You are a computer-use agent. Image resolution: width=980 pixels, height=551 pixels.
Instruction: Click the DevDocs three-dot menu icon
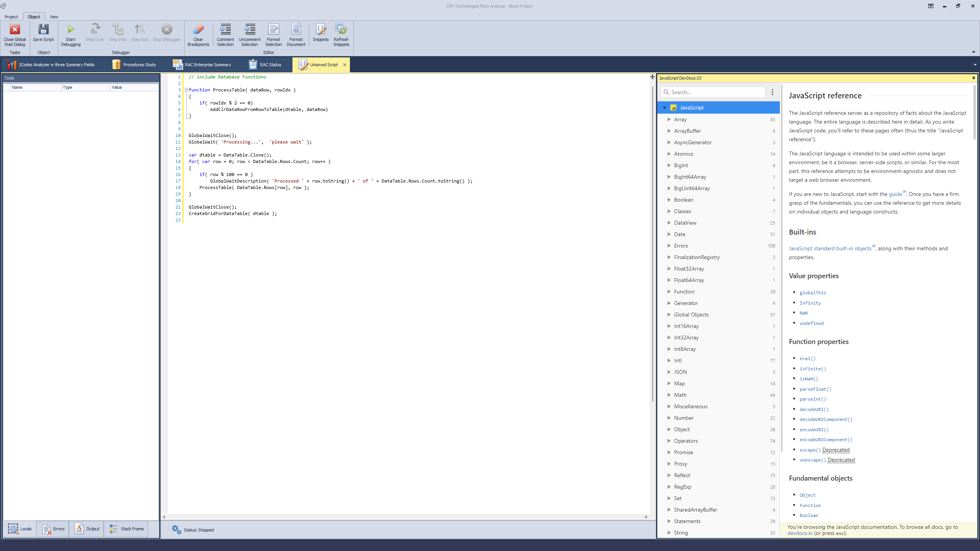click(x=773, y=92)
